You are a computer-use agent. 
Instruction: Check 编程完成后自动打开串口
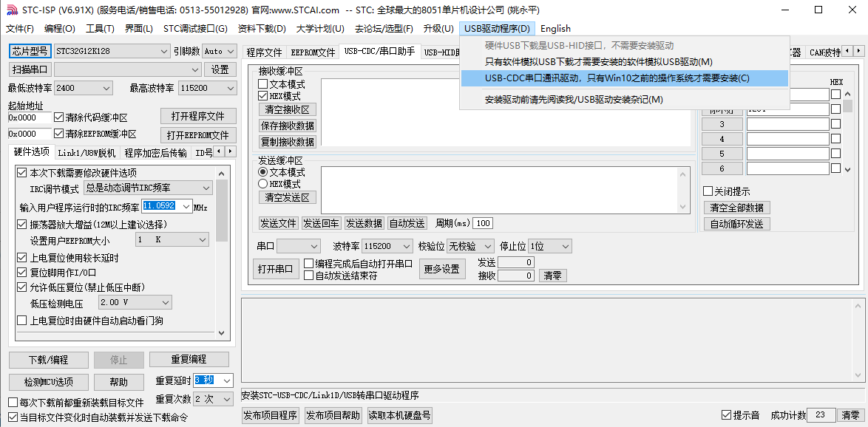(x=309, y=264)
